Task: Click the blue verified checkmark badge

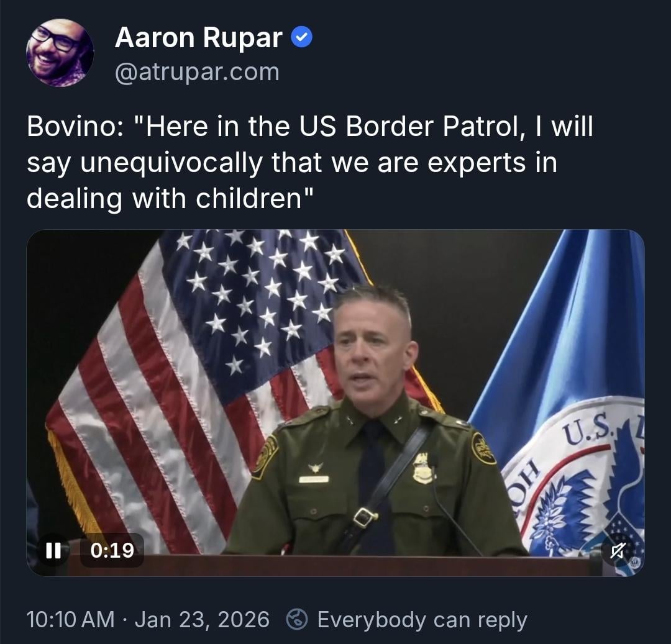Action: (x=302, y=38)
